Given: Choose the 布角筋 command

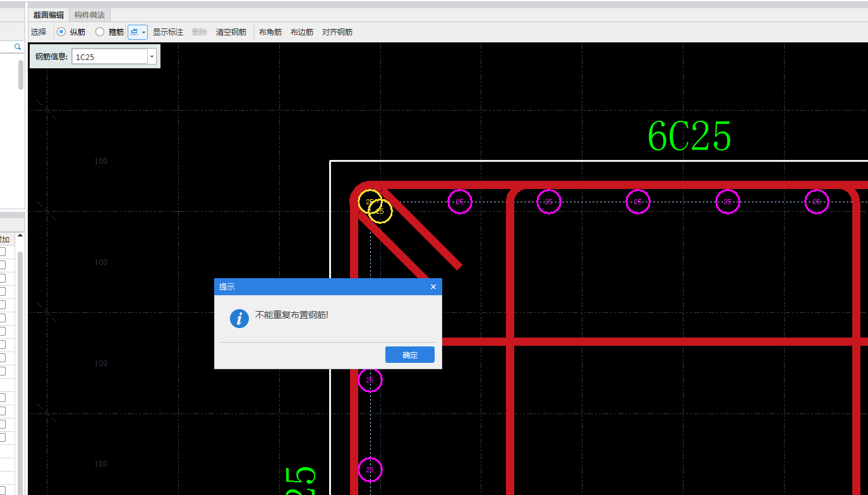Looking at the screenshot, I should 270,32.
